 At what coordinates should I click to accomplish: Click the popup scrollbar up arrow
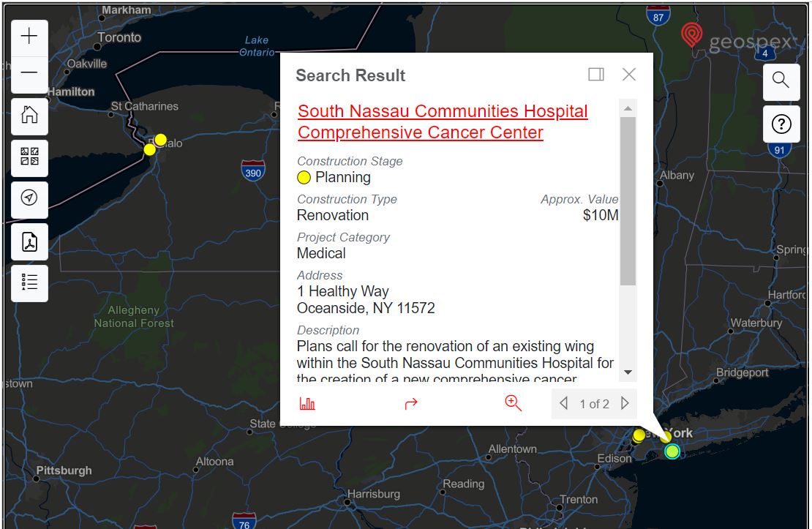click(628, 108)
